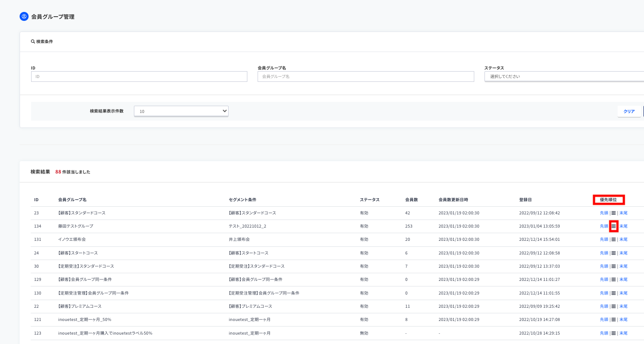The width and height of the screenshot is (644, 344).
Task: Click 先頭 in ID 24 row
Action: click(604, 253)
